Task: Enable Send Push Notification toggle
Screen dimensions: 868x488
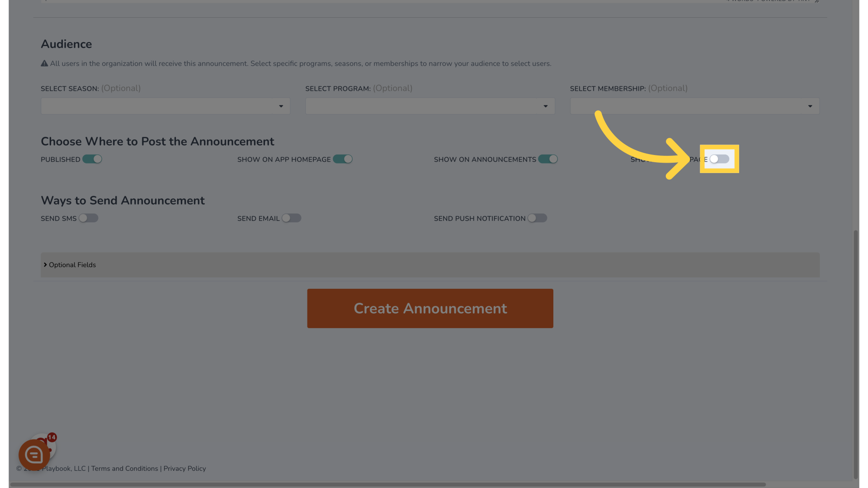Action: tap(538, 218)
